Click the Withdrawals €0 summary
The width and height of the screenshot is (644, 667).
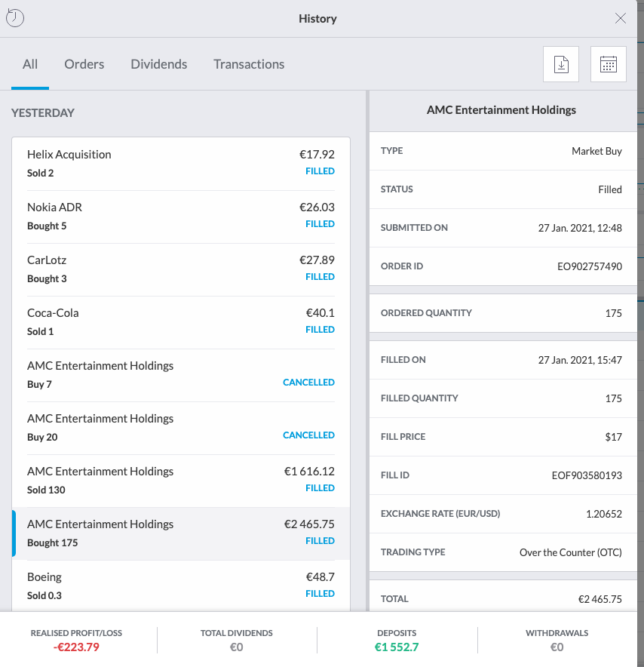(557, 640)
